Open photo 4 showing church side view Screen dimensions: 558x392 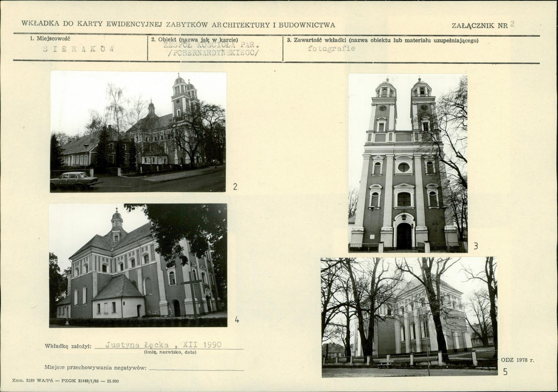(138, 265)
